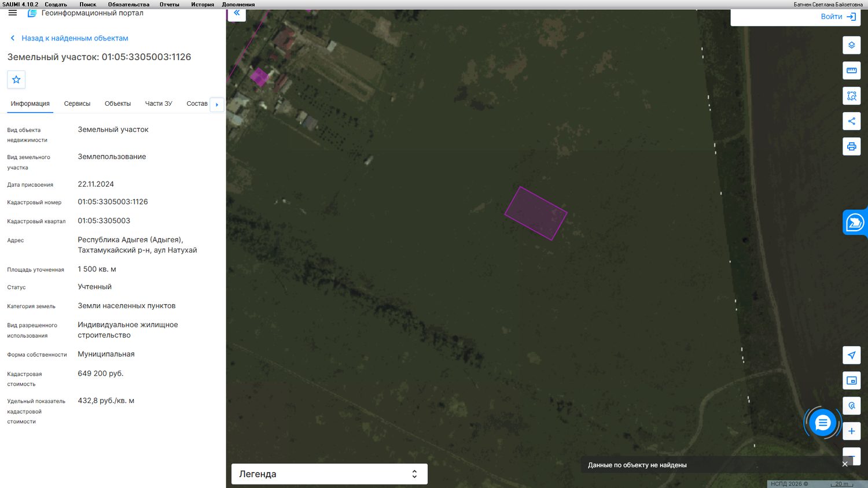Toggle the overview map window icon
Screen dimensions: 868x488
(x=851, y=380)
